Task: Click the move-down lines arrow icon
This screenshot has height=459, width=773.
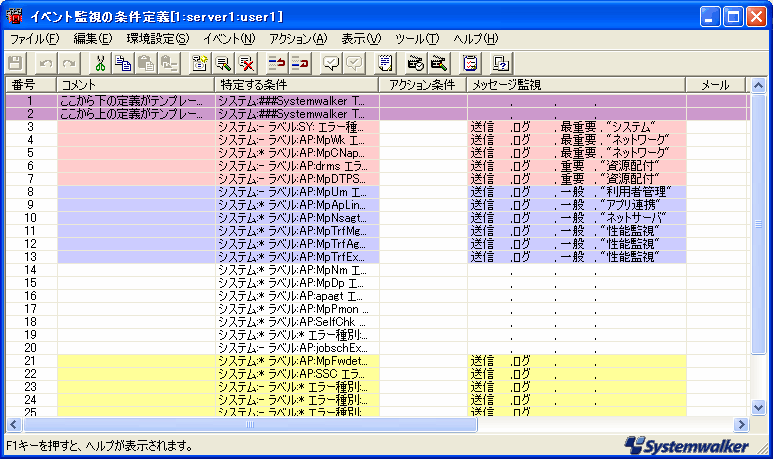Action: click(x=299, y=63)
